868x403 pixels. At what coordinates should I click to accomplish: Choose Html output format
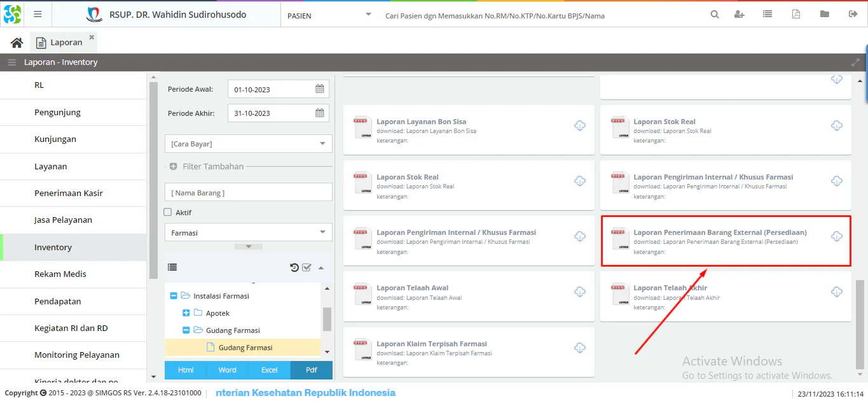click(x=186, y=370)
